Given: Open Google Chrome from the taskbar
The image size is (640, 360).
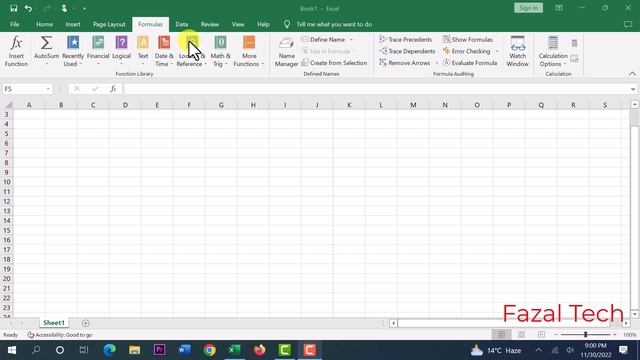Looking at the screenshot, I should [209, 350].
